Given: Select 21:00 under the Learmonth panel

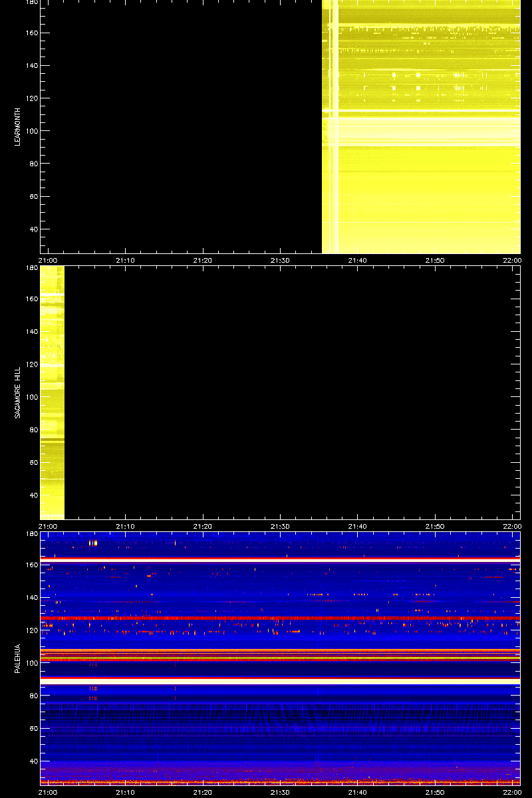Looking at the screenshot, I should click(49, 260).
